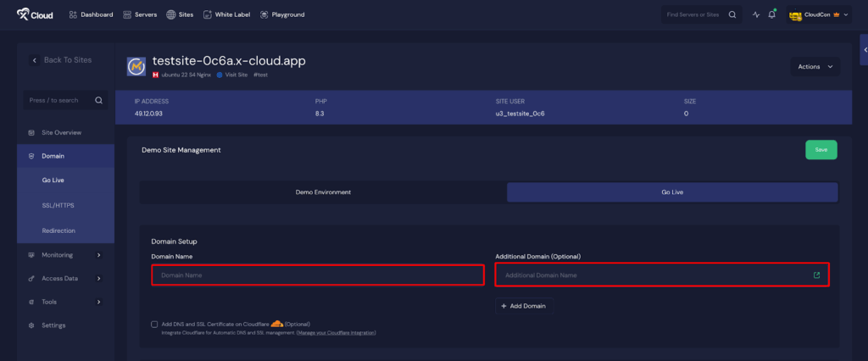
Task: Click the external link icon in Additional Domain field
Action: click(x=816, y=275)
